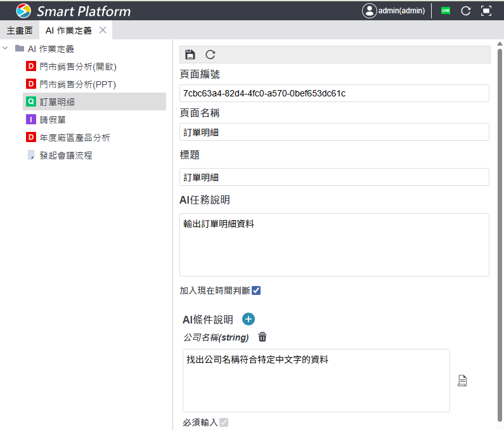Click the vertical scrollbar on the right
504x430 pixels.
[500, 235]
